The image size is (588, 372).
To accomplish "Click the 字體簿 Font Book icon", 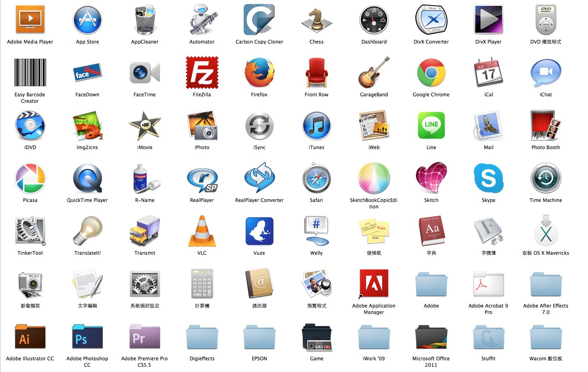I will pyautogui.click(x=489, y=231).
